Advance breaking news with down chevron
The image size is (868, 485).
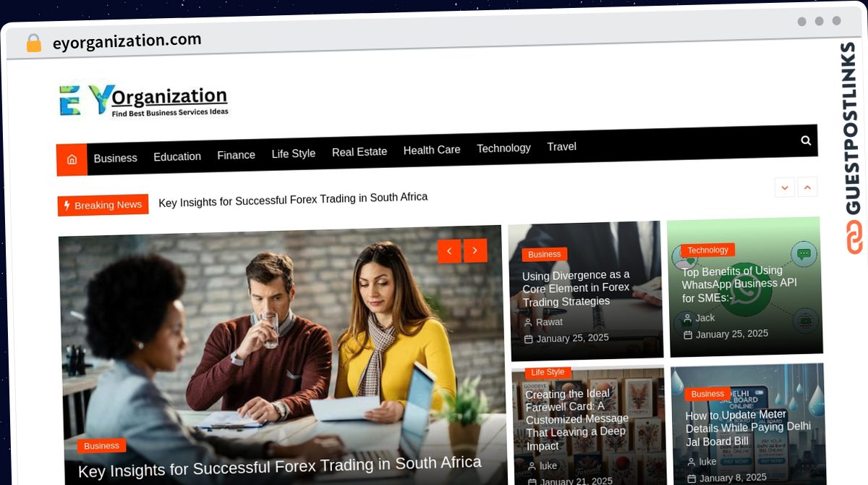coord(785,187)
